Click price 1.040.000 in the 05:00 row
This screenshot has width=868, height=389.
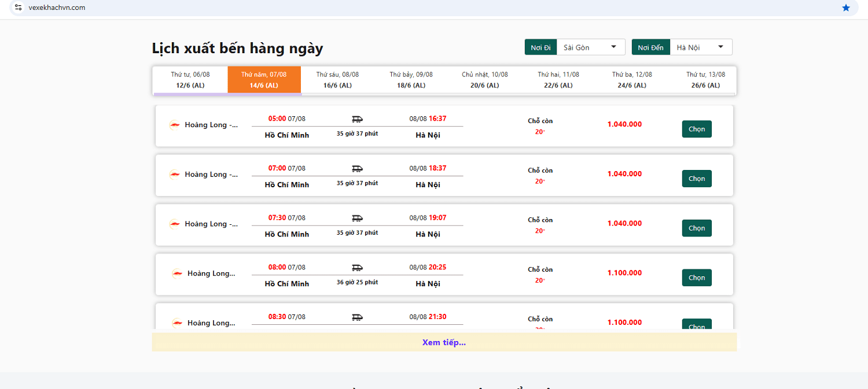click(624, 124)
